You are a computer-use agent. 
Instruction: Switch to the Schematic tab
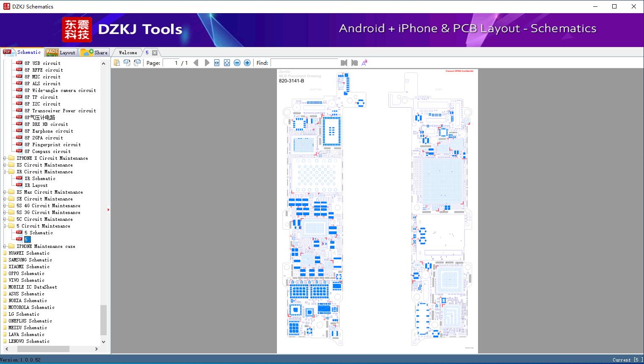pos(22,52)
